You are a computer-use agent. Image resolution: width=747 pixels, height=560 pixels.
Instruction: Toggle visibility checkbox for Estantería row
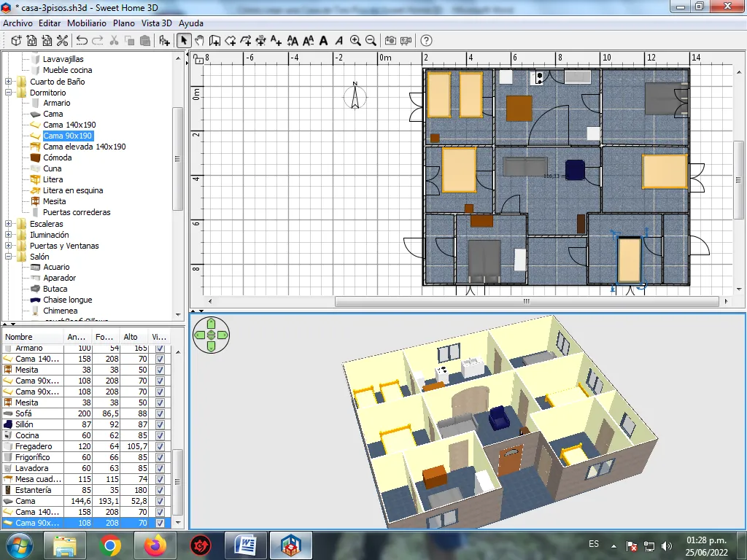tap(160, 490)
